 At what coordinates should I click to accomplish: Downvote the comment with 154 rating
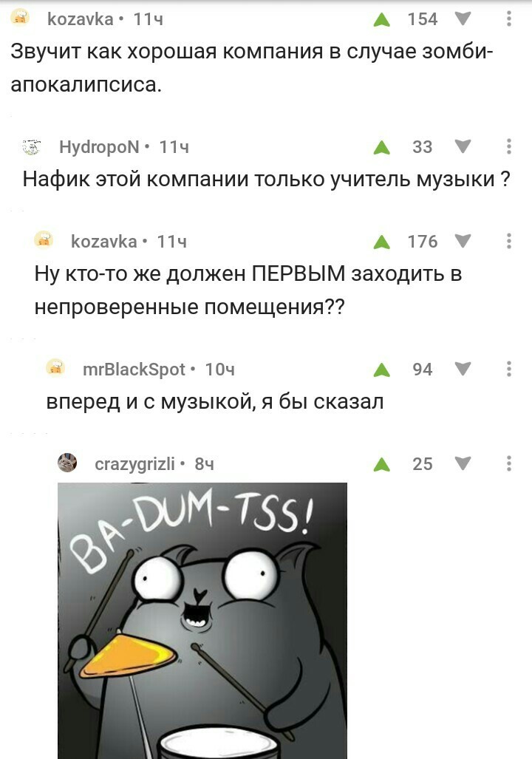[463, 19]
